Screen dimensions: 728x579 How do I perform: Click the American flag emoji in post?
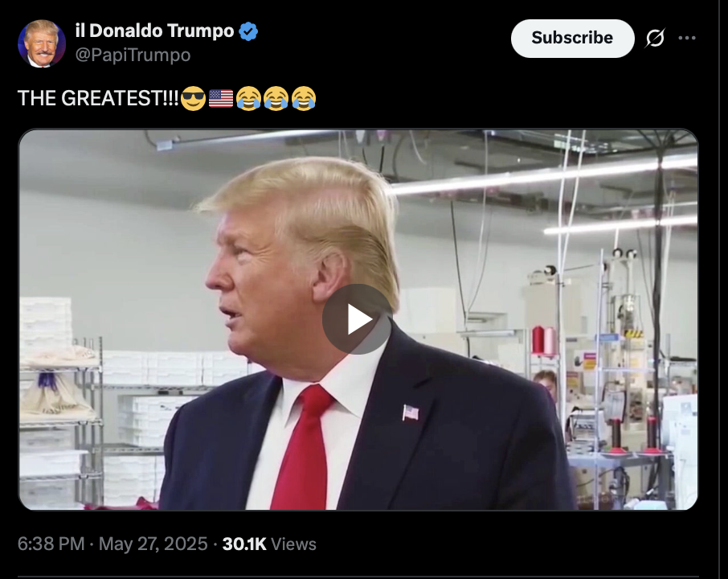tap(221, 99)
